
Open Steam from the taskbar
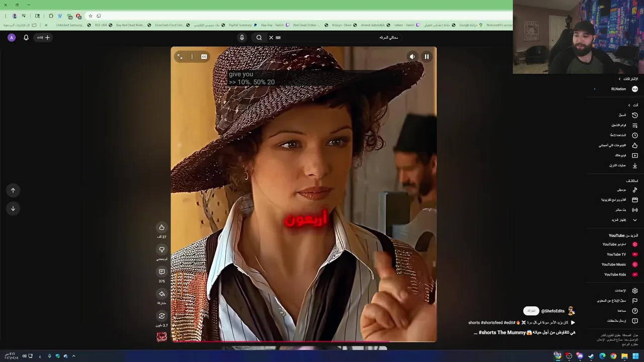[591, 356]
